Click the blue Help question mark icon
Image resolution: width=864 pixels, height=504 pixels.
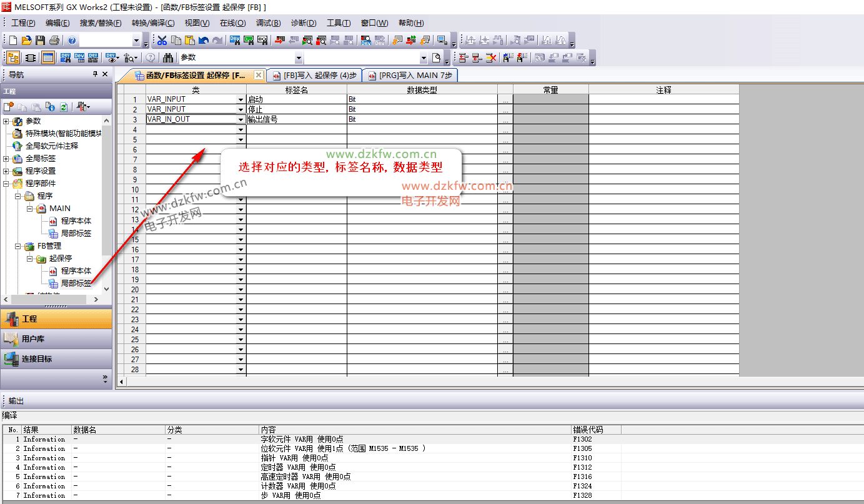72,41
